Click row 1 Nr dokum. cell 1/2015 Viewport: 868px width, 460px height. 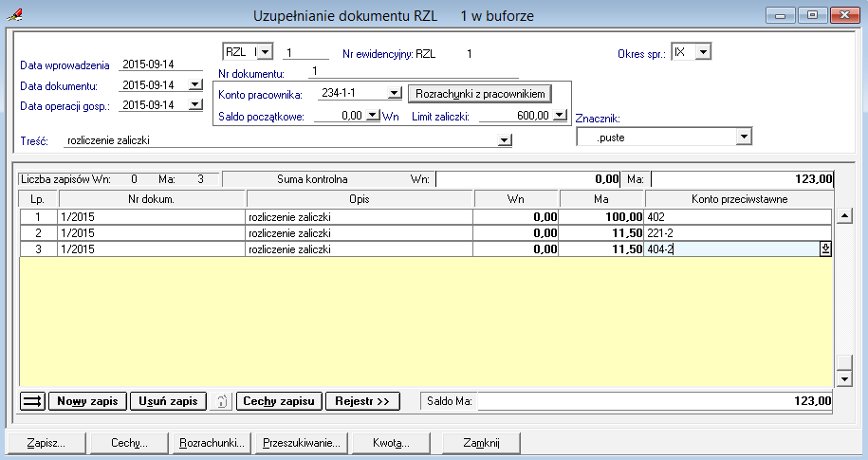coord(152,216)
